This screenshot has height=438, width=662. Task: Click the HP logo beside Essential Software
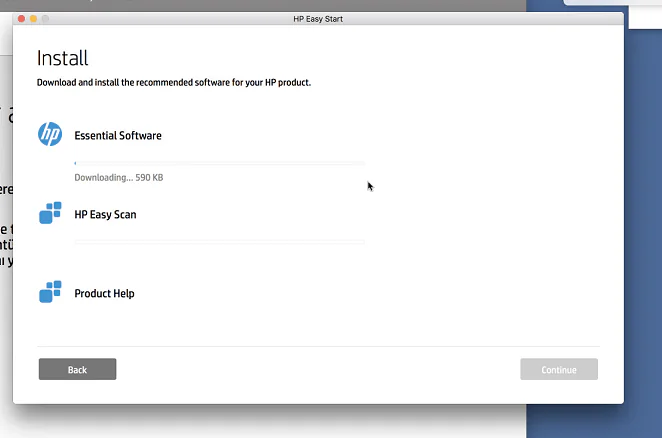(50, 134)
